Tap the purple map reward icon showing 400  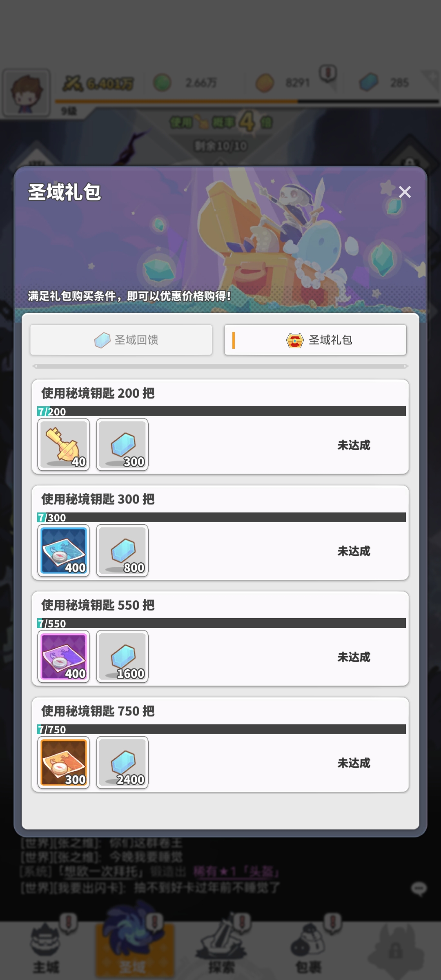tap(64, 657)
